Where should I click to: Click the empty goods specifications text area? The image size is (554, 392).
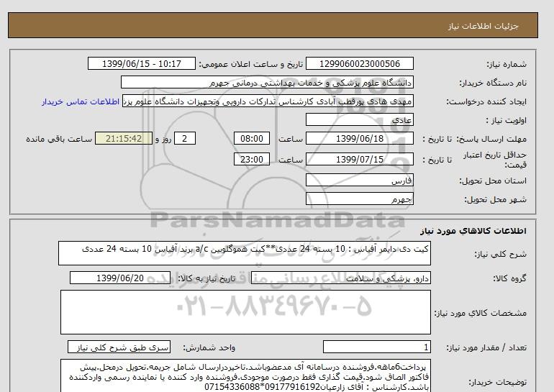pos(245,312)
